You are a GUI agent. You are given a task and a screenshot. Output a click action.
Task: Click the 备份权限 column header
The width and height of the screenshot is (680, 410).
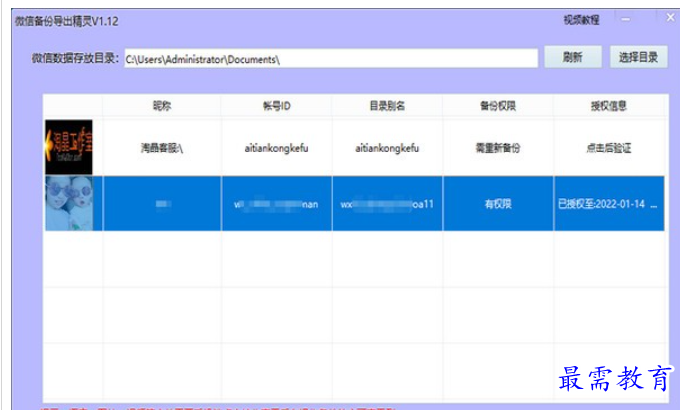[x=498, y=105]
